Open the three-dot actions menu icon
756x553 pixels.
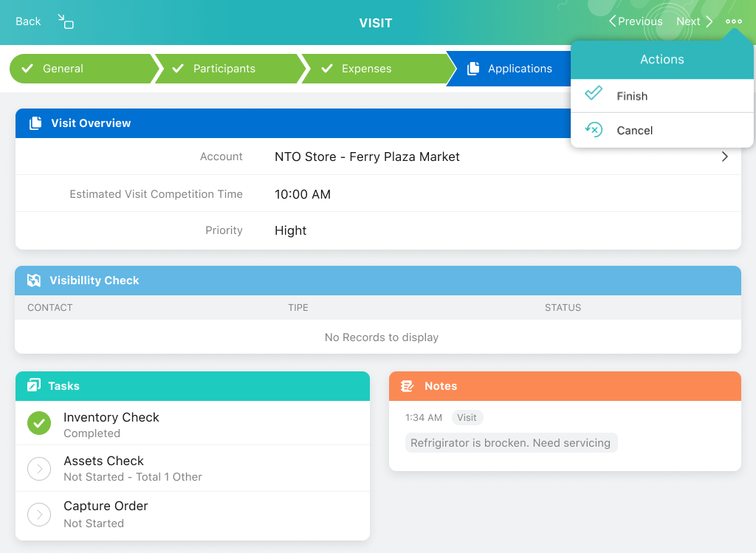[733, 21]
